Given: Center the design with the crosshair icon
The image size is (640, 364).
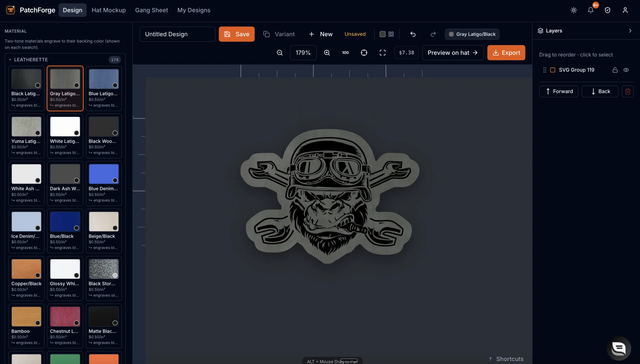Looking at the screenshot, I should tap(364, 53).
